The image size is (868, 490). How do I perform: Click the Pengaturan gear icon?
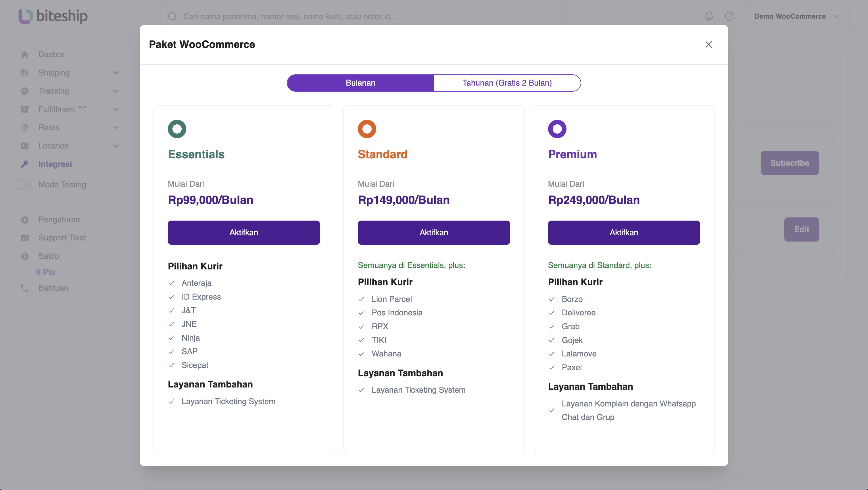tap(25, 219)
